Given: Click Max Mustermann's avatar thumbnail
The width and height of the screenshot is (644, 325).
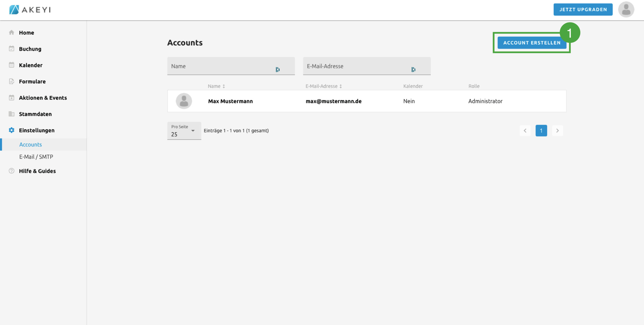Looking at the screenshot, I should click(x=184, y=101).
